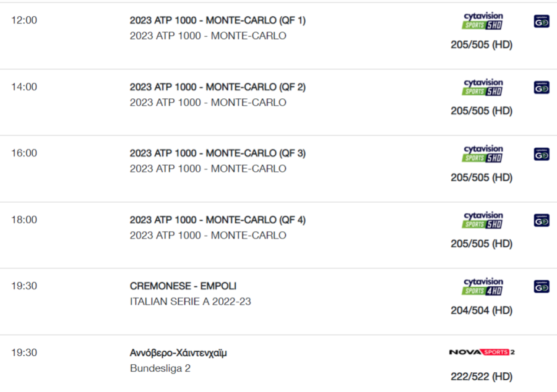Click Cytavision Sports 5 HD logo at 18:00

click(x=483, y=220)
